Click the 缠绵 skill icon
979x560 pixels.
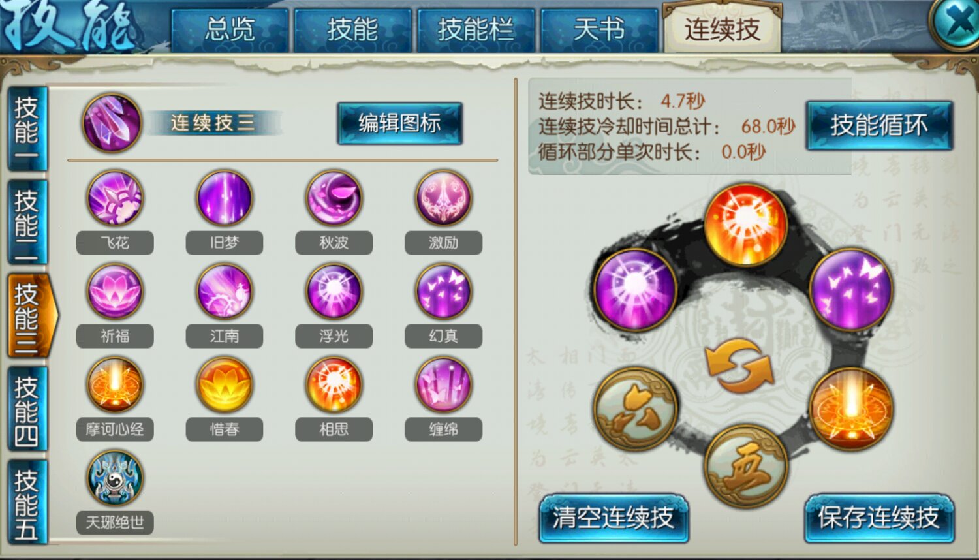point(444,384)
